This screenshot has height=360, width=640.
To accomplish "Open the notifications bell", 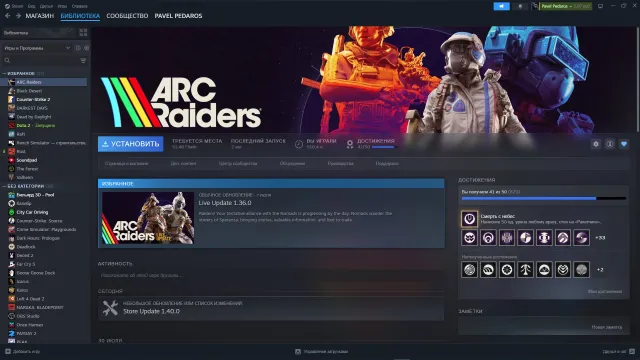I will 520,6.
